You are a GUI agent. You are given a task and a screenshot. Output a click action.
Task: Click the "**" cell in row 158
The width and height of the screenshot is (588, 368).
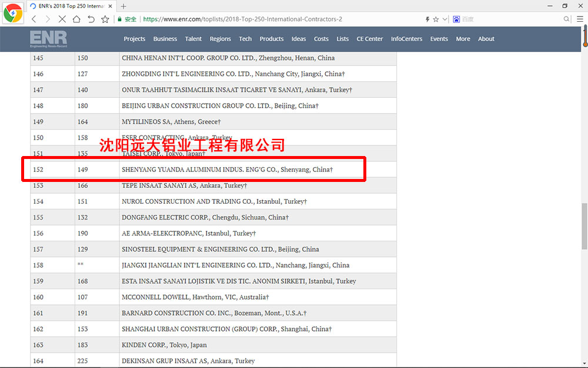pyautogui.click(x=80, y=264)
